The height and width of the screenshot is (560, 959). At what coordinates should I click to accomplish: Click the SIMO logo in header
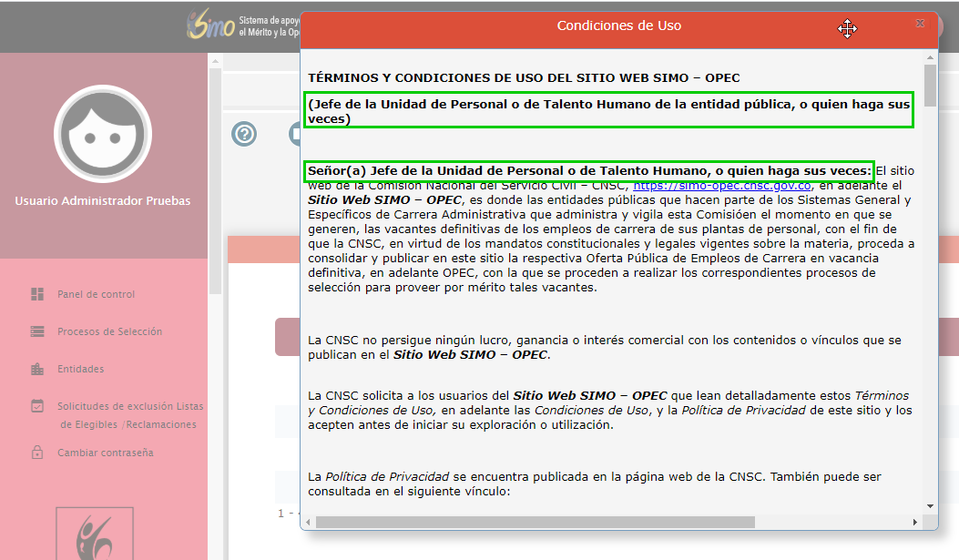pos(211,25)
